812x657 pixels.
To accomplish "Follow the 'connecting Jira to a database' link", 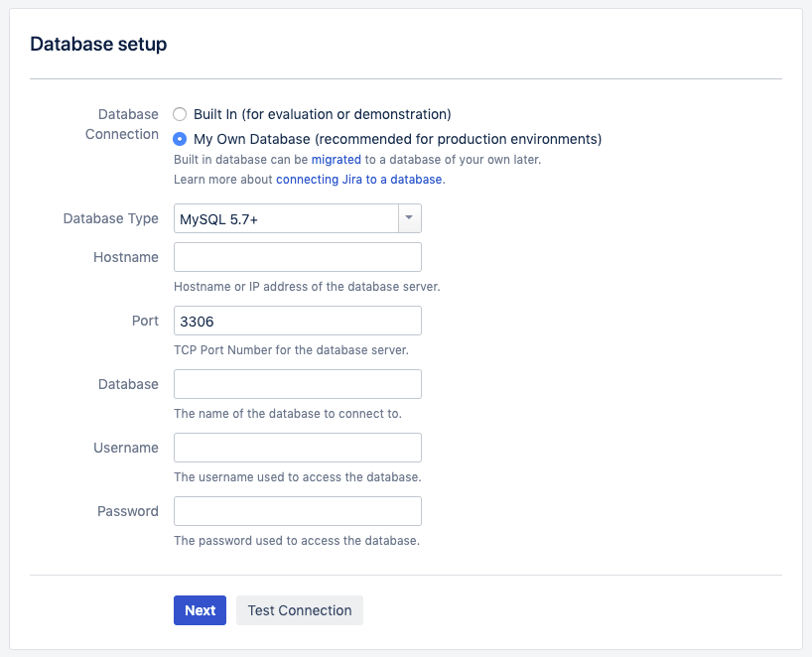I will [x=359, y=179].
